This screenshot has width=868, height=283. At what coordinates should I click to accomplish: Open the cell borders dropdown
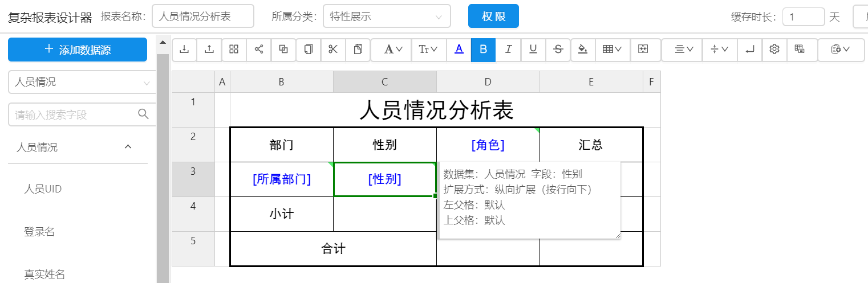coord(612,50)
